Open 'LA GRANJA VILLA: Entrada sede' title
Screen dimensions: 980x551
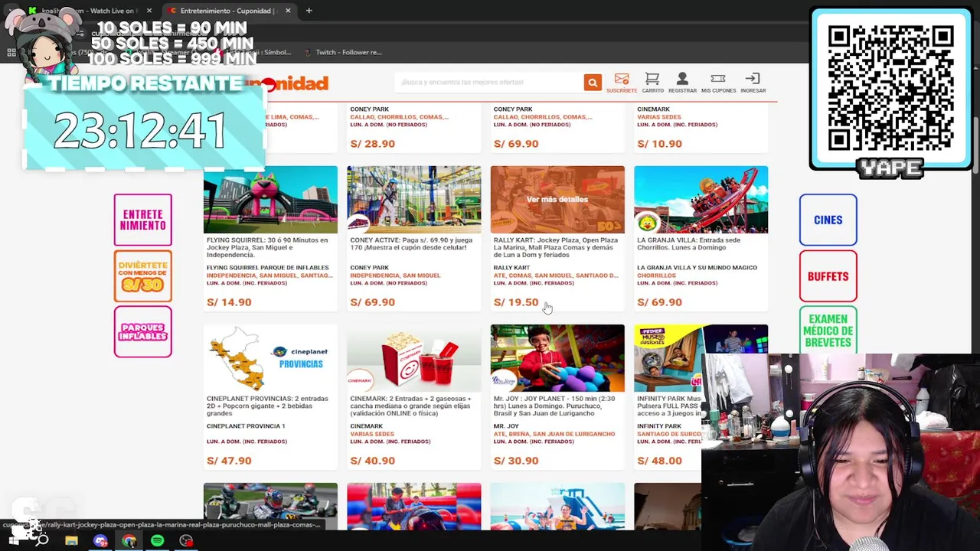click(x=689, y=244)
